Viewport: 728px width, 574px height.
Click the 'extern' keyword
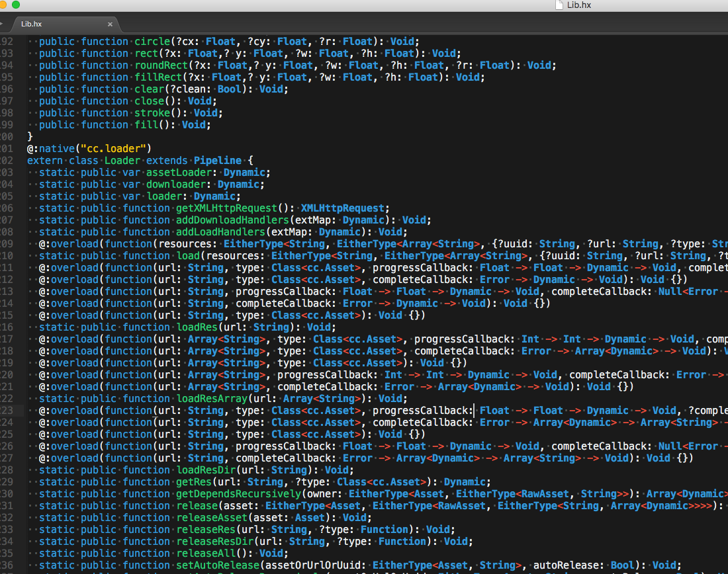pos(44,161)
